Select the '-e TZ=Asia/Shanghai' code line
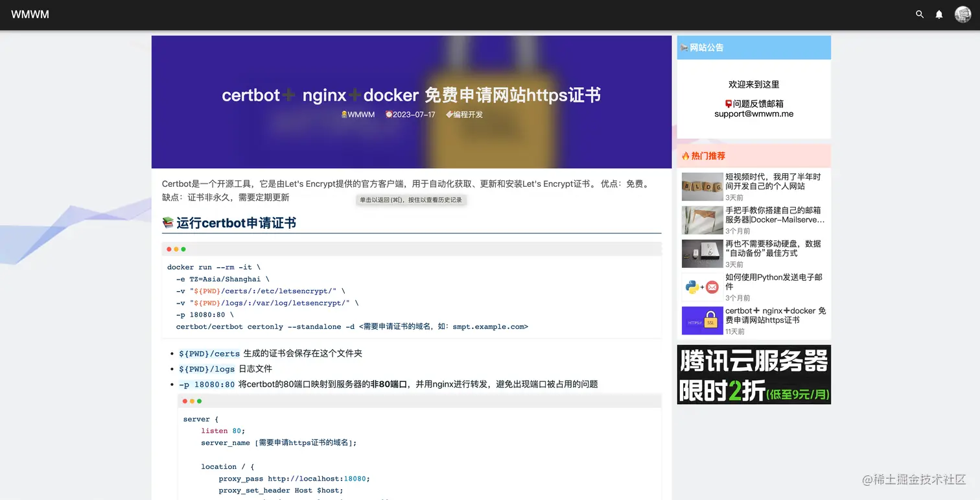Screen dimensions: 980x500 pyautogui.click(x=222, y=279)
